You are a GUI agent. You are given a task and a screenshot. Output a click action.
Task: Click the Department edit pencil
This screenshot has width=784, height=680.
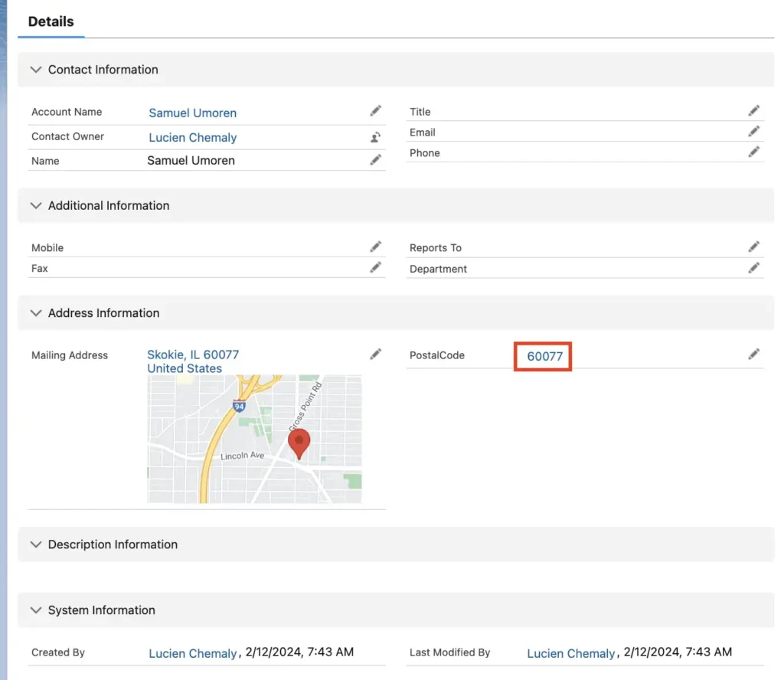click(x=754, y=268)
